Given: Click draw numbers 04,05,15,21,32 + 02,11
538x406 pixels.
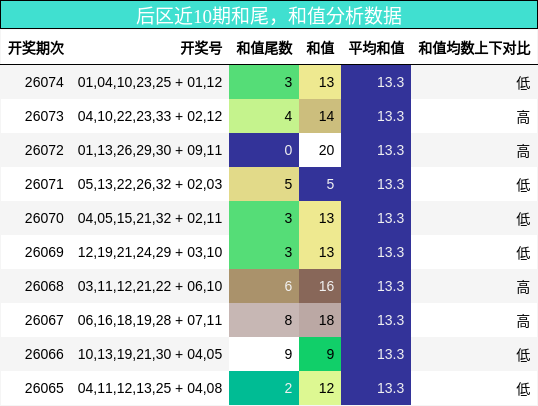Looking at the screenshot, I should [150, 218].
